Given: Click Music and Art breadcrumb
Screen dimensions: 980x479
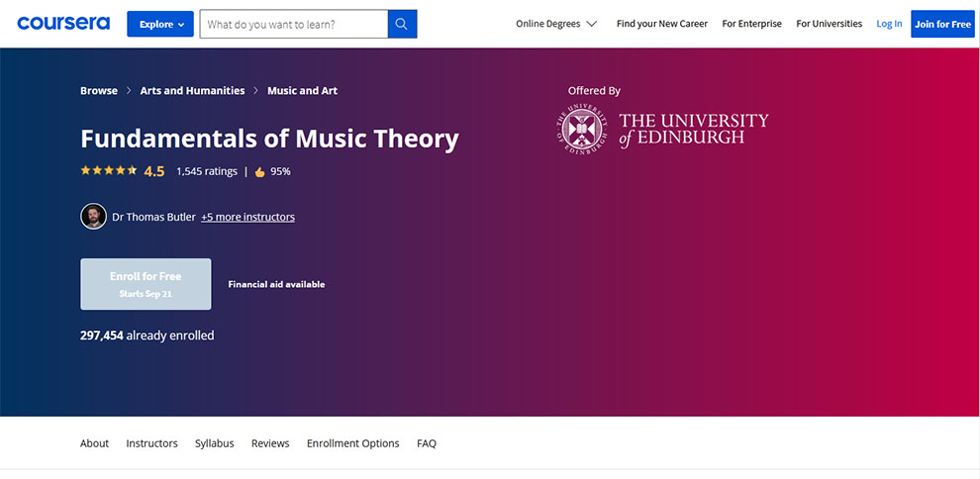Looking at the screenshot, I should point(303,90).
